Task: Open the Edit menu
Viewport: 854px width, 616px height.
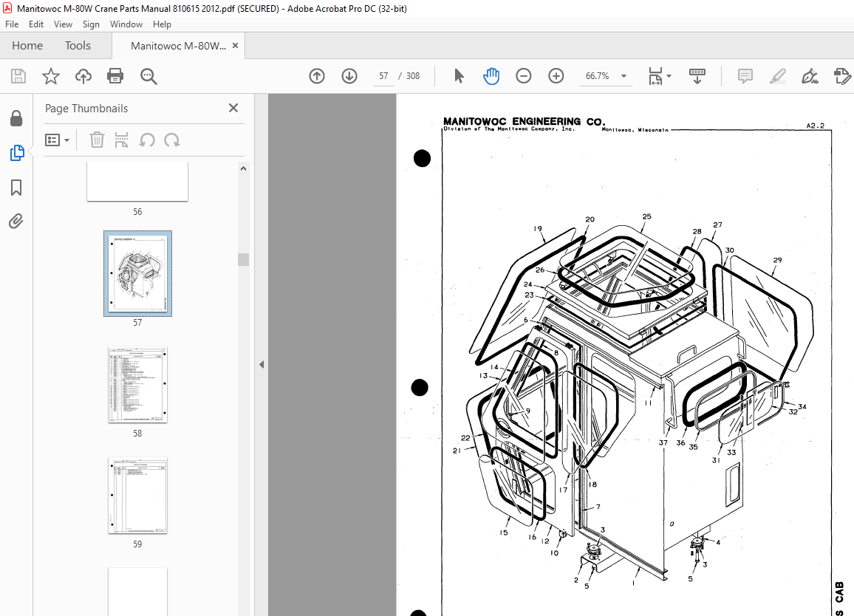Action: (36, 24)
